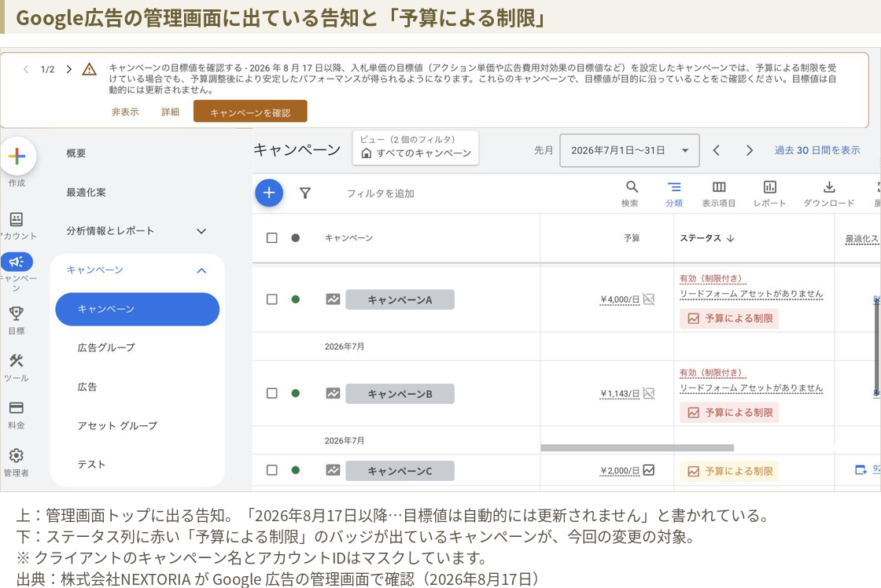The width and height of the screenshot is (881, 588).
Task: Open the 検索 magnifier icon
Action: (632, 187)
